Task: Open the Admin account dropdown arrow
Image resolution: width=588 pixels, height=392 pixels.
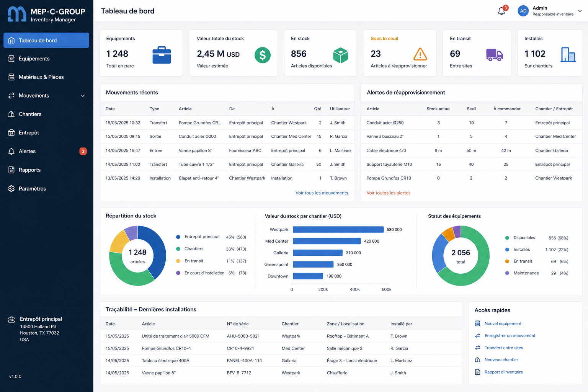Action: tap(580, 11)
